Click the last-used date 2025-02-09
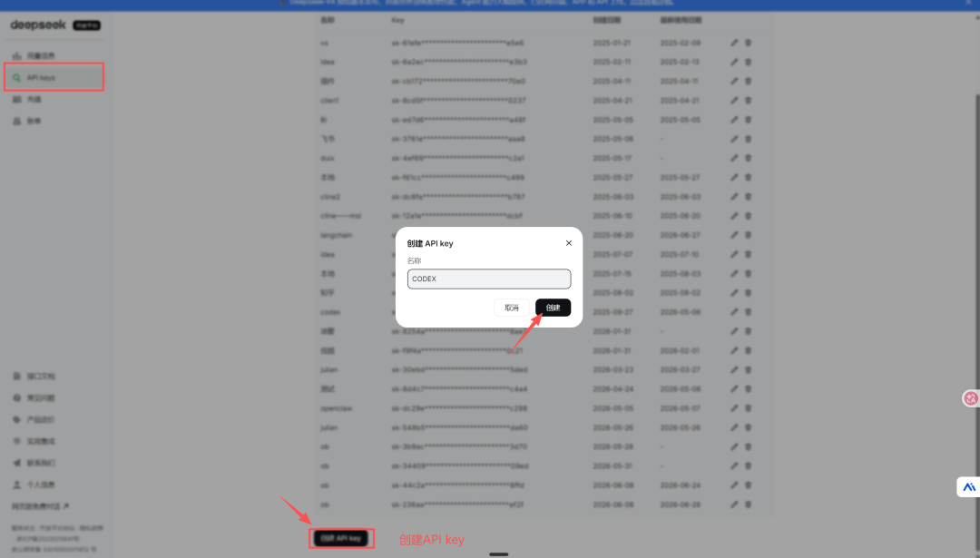This screenshot has width=980, height=558. [x=680, y=43]
